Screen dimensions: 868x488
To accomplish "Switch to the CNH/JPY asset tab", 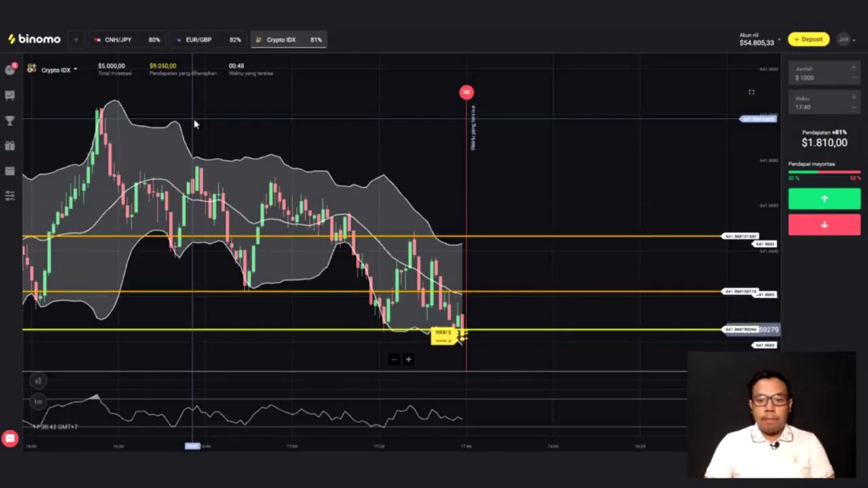I will (x=127, y=40).
